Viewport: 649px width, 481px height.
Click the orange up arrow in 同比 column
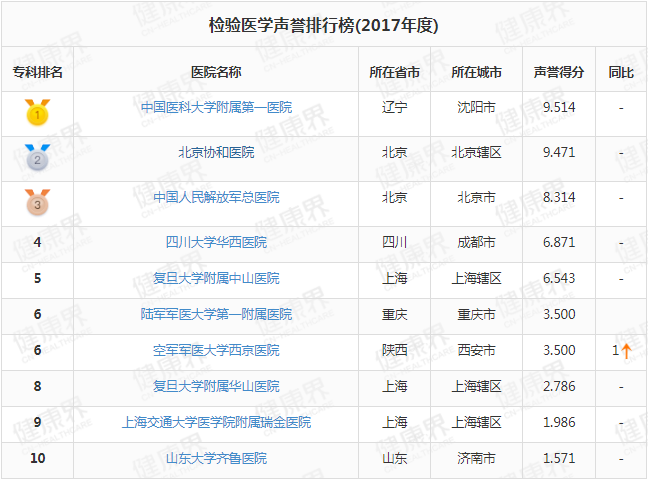(627, 350)
